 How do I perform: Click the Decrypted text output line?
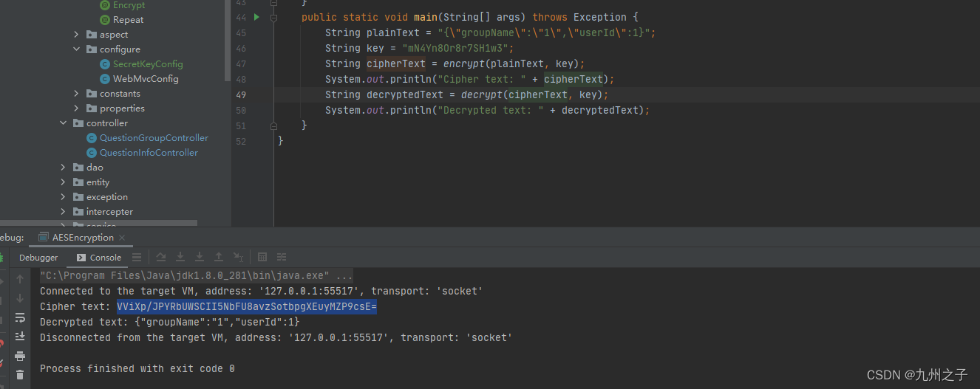[169, 322]
